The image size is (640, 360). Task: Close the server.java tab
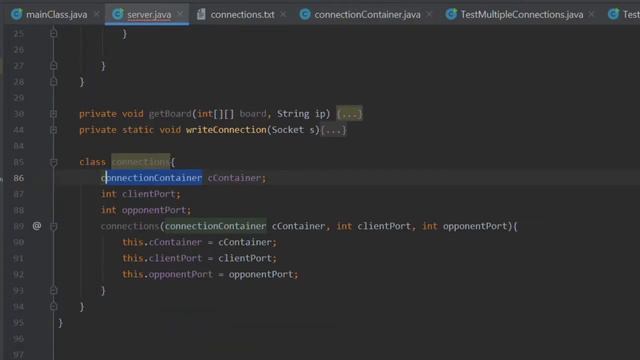(x=180, y=14)
